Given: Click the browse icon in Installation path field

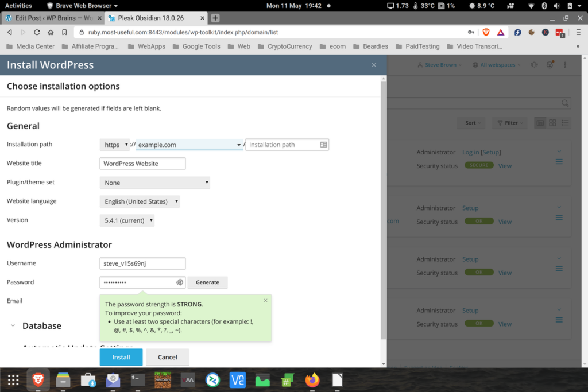Looking at the screenshot, I should coord(324,145).
